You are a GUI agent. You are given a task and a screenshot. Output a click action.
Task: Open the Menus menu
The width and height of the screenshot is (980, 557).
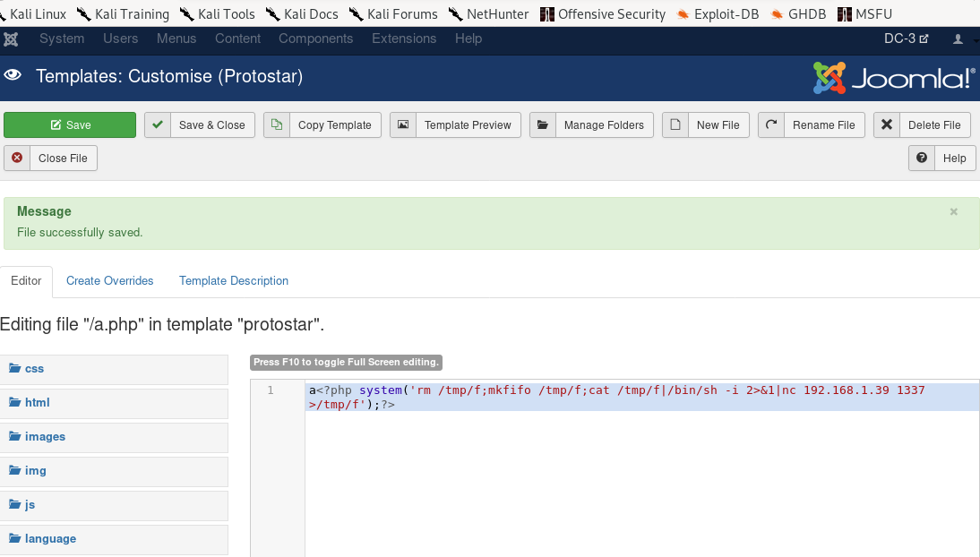point(176,39)
